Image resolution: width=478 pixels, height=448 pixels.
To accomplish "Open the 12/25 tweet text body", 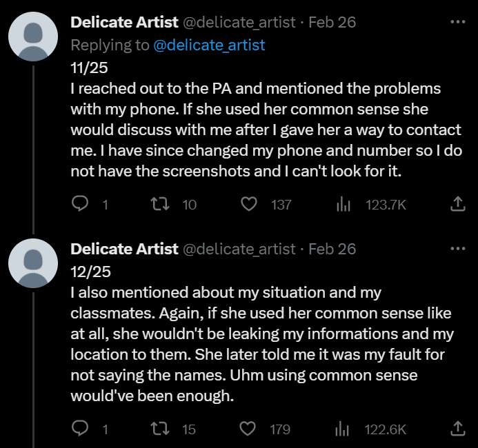I will click(262, 334).
